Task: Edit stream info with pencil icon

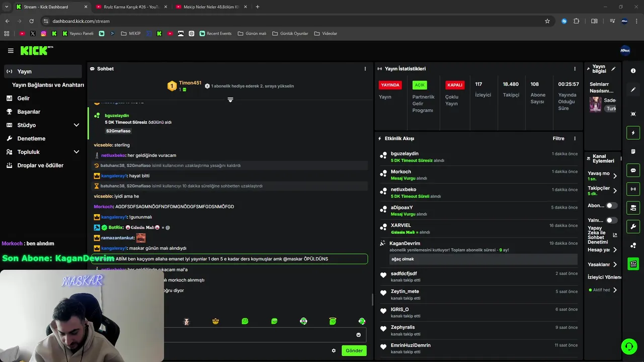Action: tap(613, 69)
